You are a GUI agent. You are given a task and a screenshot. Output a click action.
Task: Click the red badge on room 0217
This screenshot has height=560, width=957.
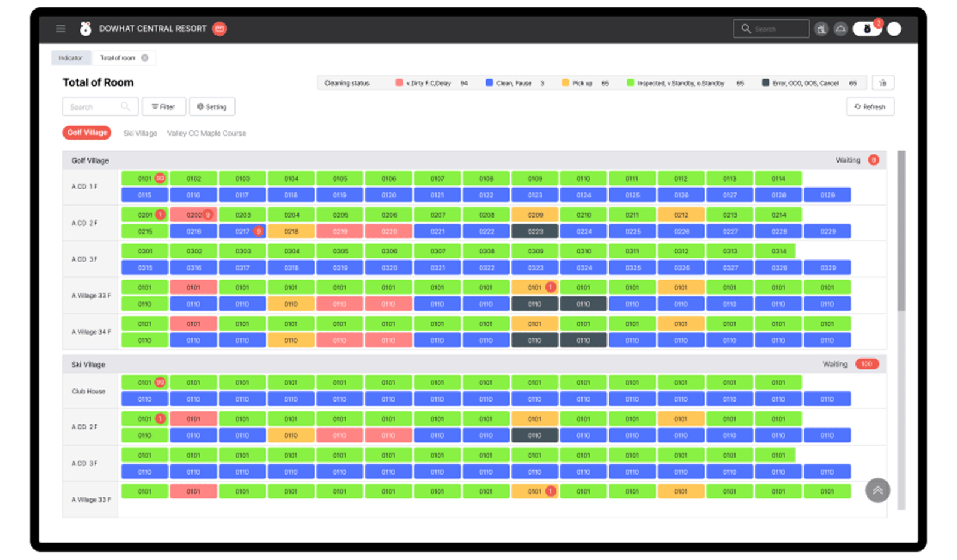tap(258, 231)
